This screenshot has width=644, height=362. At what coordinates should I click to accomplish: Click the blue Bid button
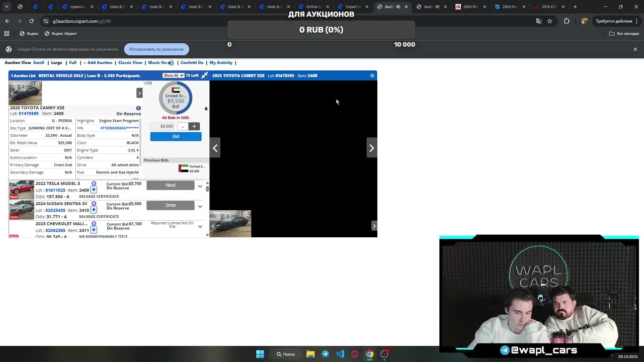(x=176, y=136)
